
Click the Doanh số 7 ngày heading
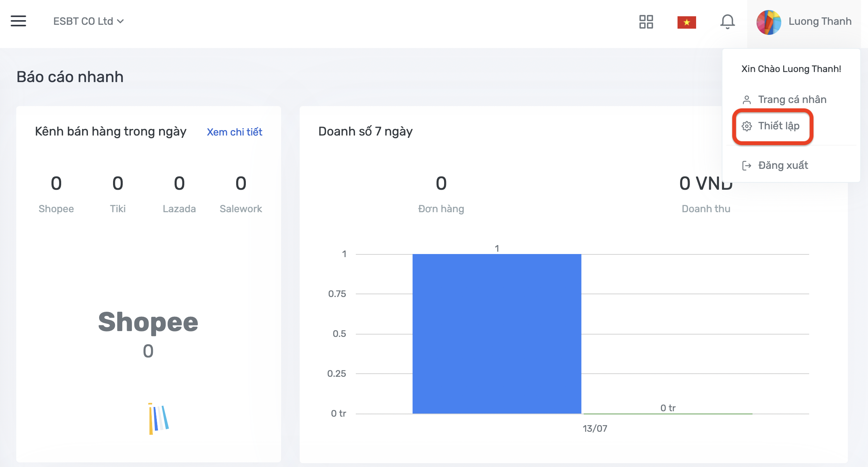[x=365, y=132]
